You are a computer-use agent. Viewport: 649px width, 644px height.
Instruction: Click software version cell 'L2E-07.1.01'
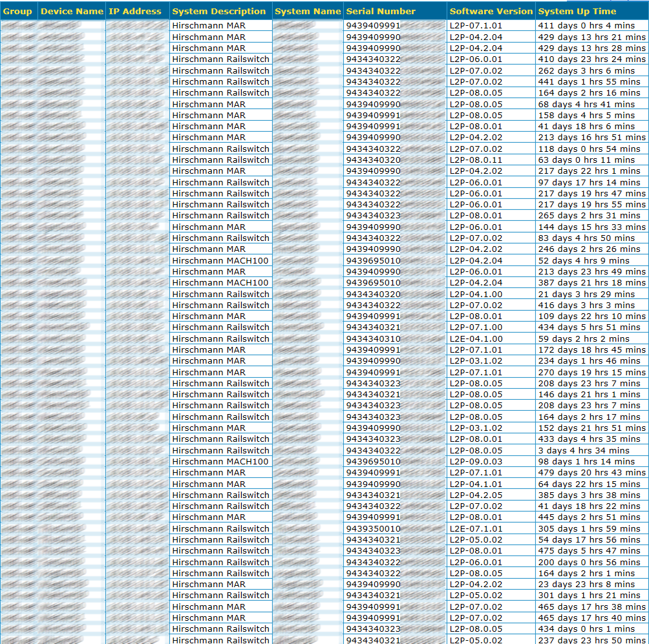coord(476,528)
